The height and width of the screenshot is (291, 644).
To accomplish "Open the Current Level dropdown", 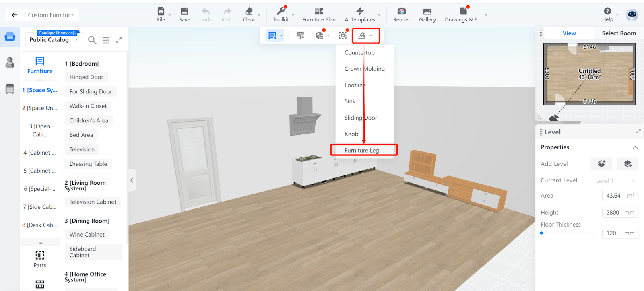I will point(614,181).
